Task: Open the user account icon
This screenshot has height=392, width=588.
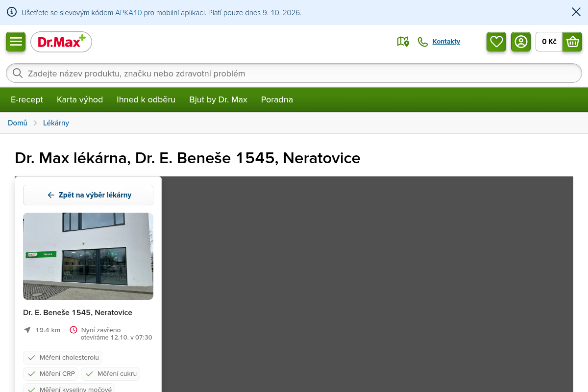Action: (521, 42)
